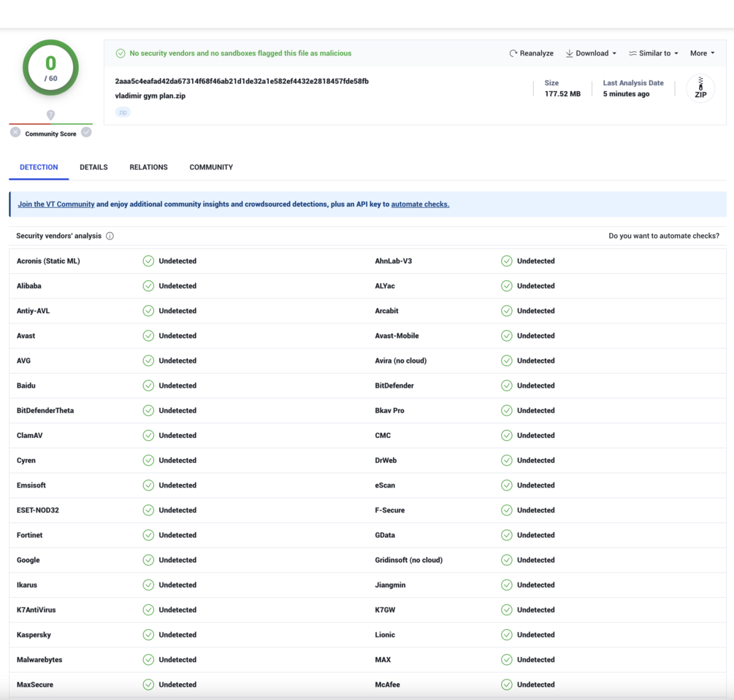Click the Antiy-AVL vendor name
Screen dimensions: 734x700
[34, 311]
